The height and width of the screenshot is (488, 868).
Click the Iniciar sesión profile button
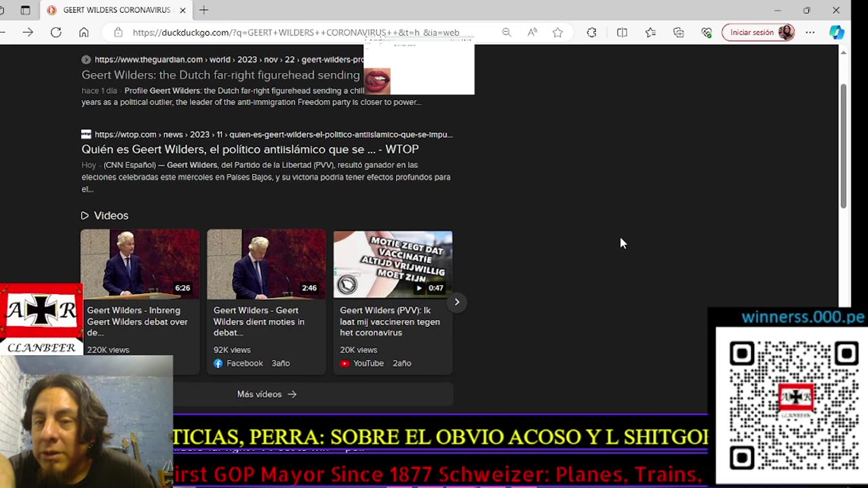(758, 33)
